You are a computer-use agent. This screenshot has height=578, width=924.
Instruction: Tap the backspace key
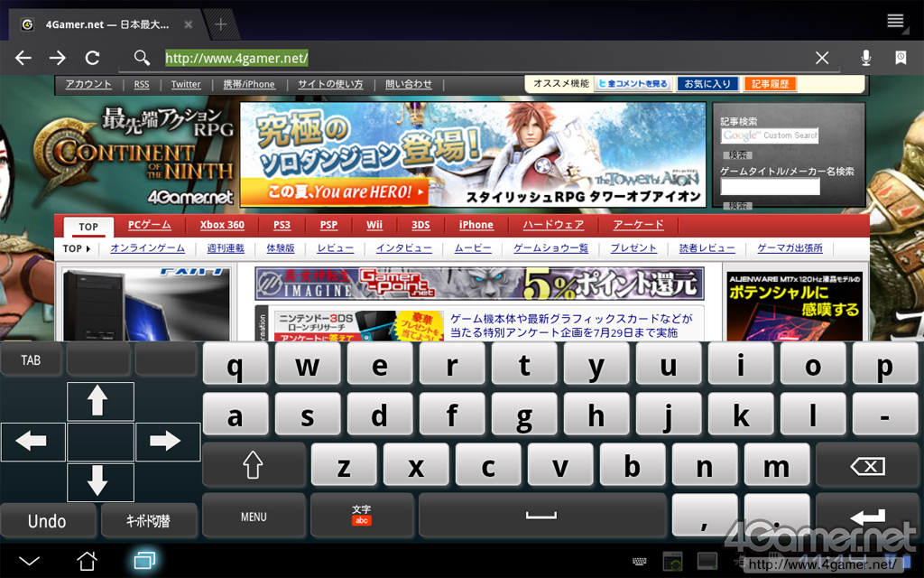click(869, 465)
